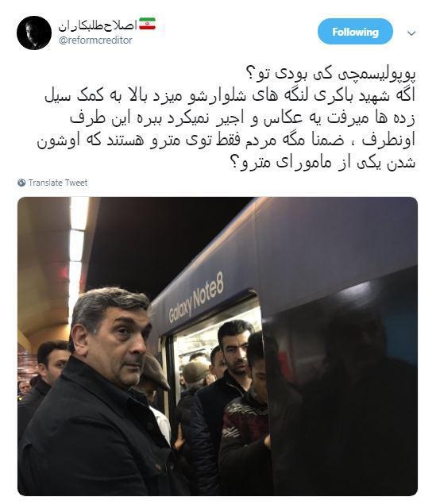Click the final line شدن یکی از مامورای مترو؟
Screen dimensions: 440x504
pyautogui.click(x=322, y=163)
